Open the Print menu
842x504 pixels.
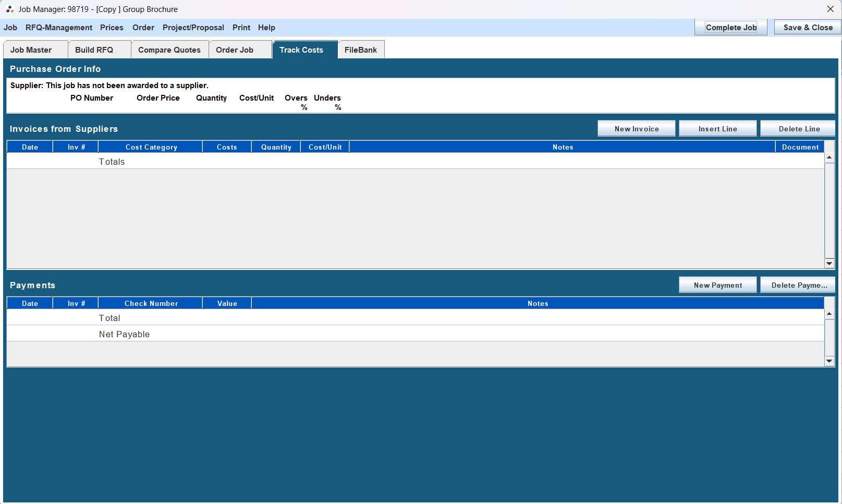pos(241,27)
